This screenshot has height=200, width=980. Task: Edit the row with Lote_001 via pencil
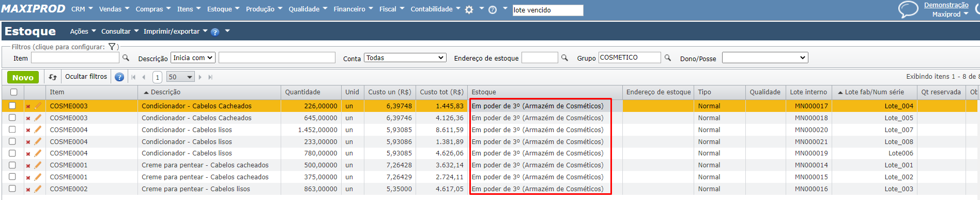[38, 165]
